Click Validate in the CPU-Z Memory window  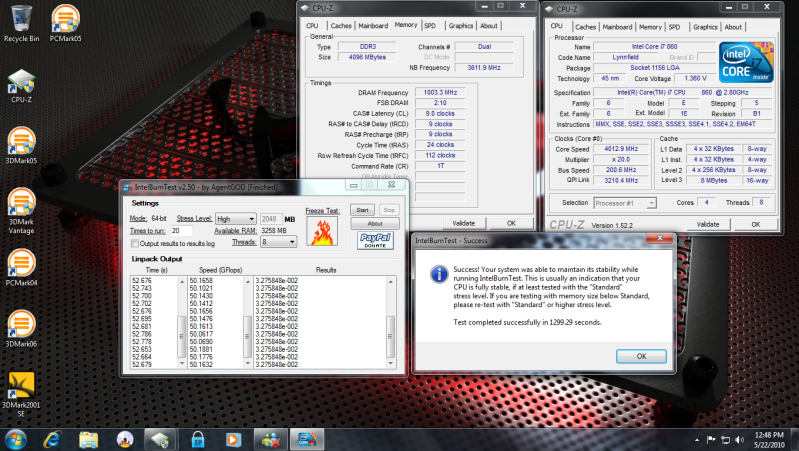pos(464,223)
